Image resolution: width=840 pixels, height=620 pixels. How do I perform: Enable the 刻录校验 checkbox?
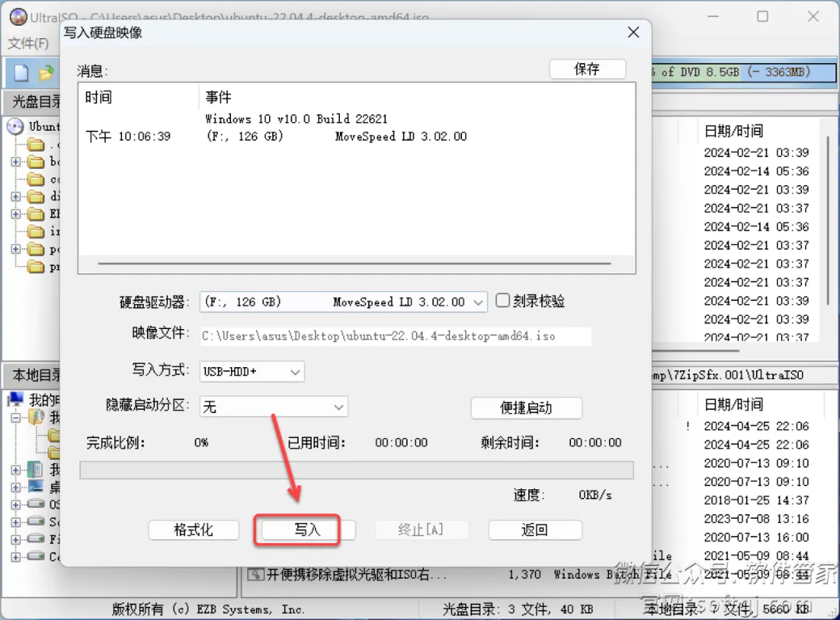click(502, 300)
